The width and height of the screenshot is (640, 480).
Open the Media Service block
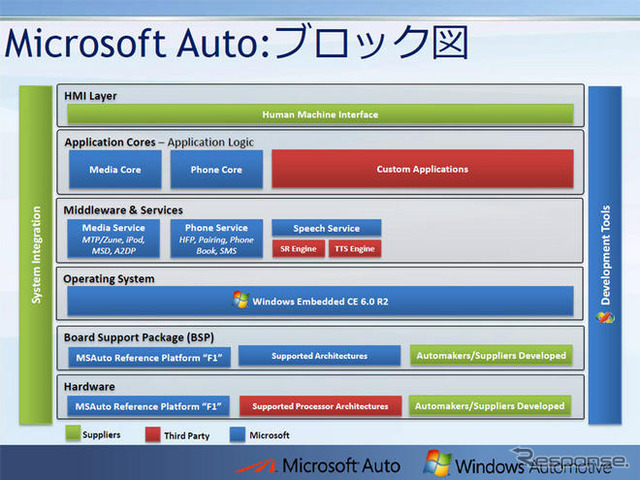click(x=113, y=239)
